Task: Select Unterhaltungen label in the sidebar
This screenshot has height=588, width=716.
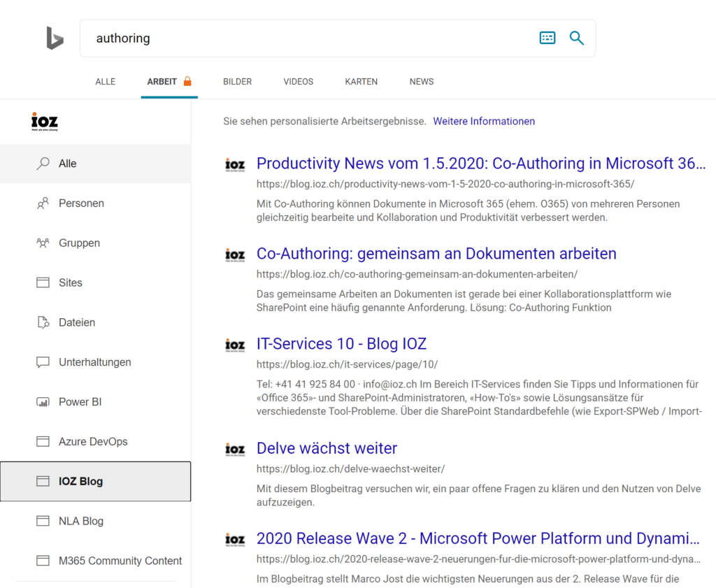Action: [x=95, y=362]
